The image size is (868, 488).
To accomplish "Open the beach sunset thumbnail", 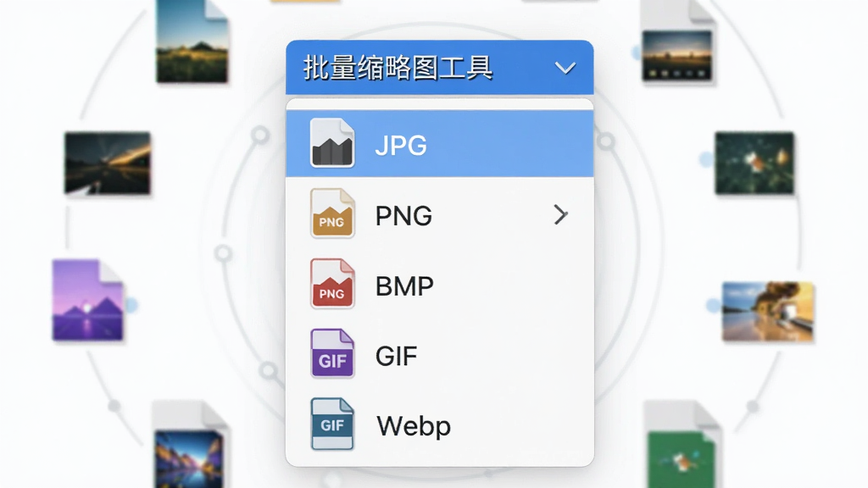I will coord(768,311).
